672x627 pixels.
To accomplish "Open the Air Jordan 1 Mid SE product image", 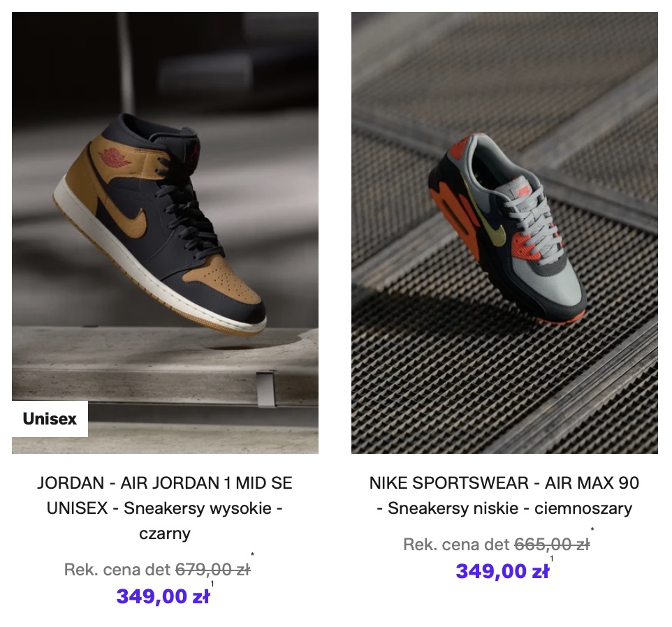I will (165, 233).
